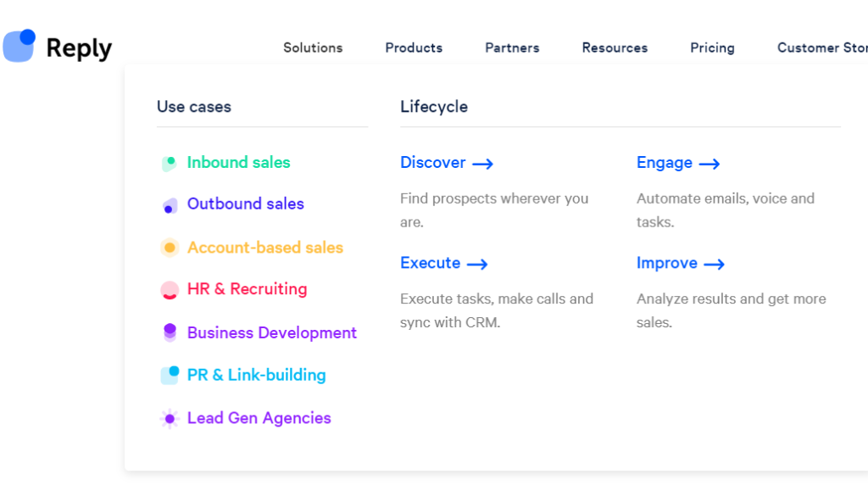The width and height of the screenshot is (868, 491).
Task: Open the Execute lifecycle link
Action: (444, 263)
